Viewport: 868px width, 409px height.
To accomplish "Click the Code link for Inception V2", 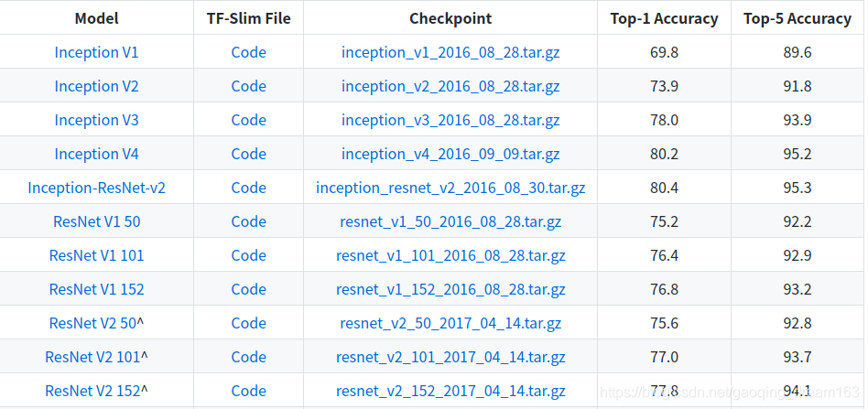I will pos(248,86).
